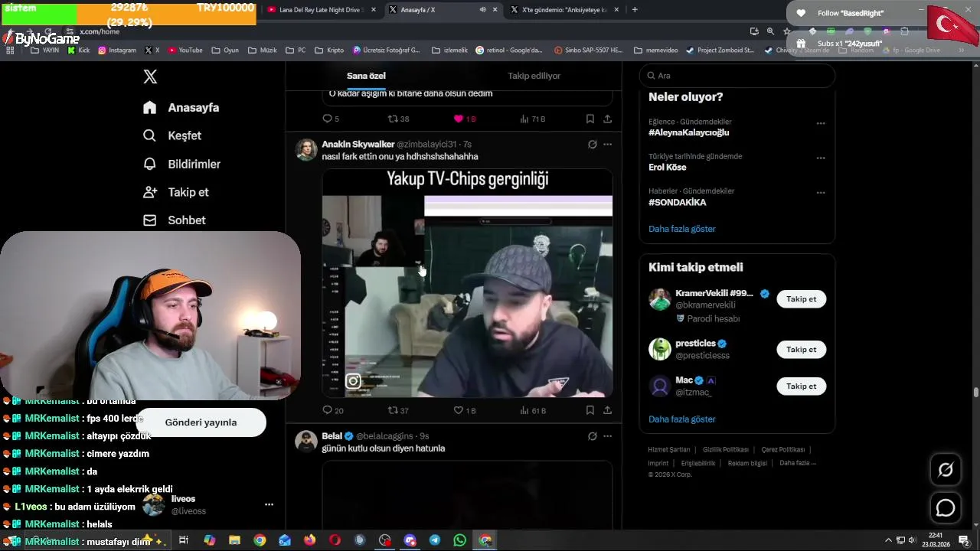Open options for #AleynaKalaycıoğlu trend

tap(821, 123)
